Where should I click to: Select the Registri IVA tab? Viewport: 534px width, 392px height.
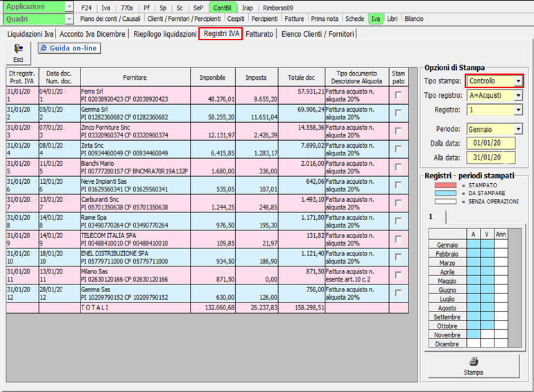[221, 34]
